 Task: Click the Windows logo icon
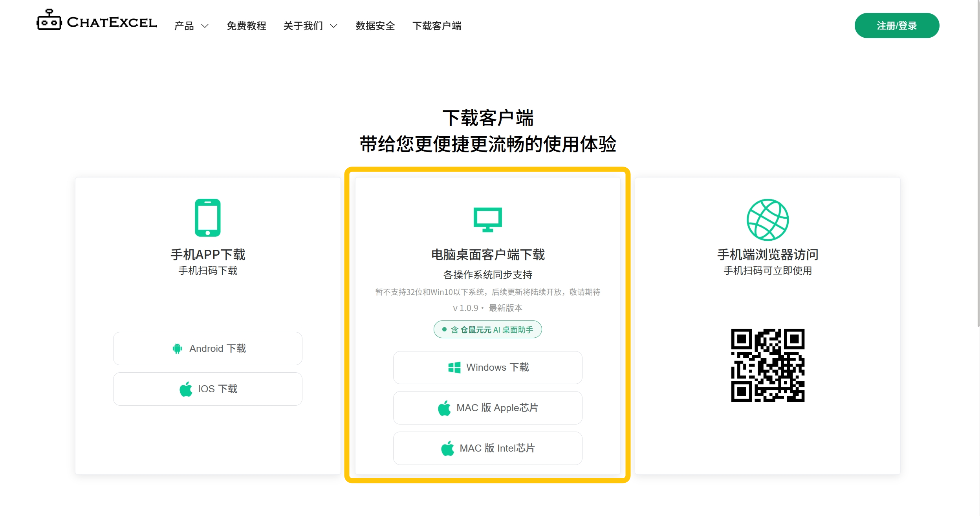click(454, 368)
